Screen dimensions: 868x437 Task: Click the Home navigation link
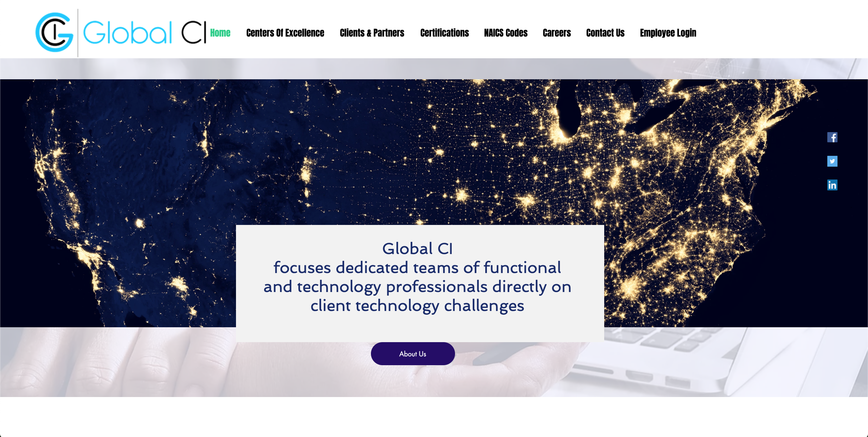[x=220, y=32]
